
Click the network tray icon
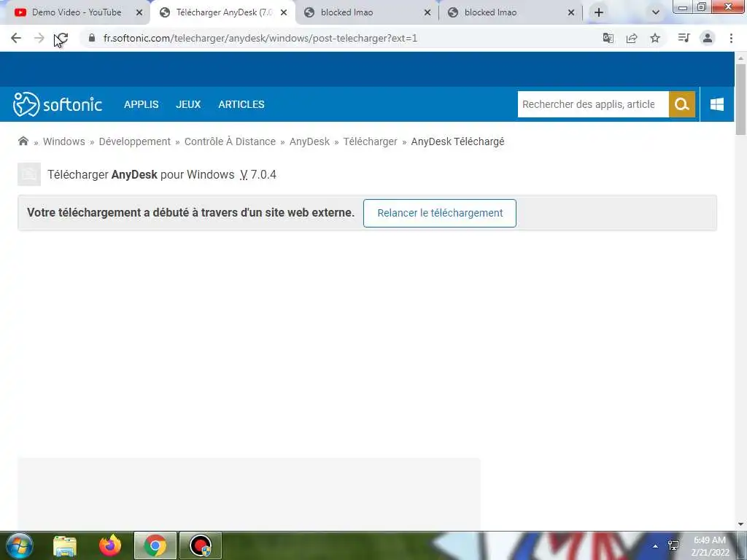pyautogui.click(x=673, y=545)
